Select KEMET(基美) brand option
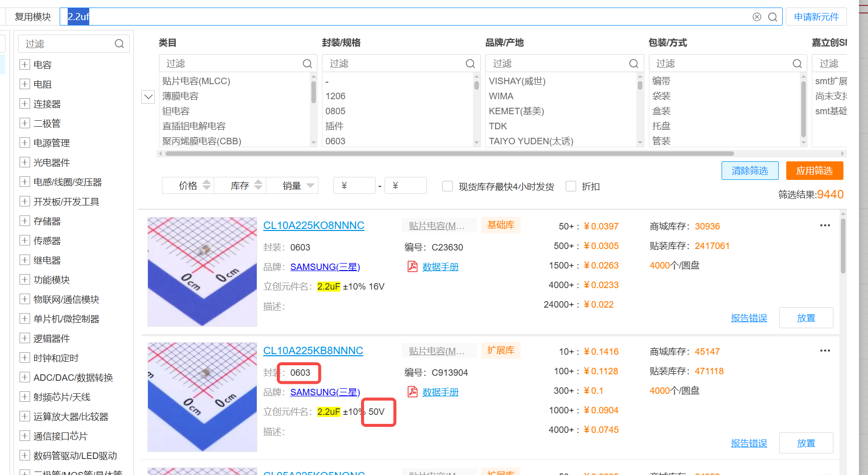 pos(516,111)
